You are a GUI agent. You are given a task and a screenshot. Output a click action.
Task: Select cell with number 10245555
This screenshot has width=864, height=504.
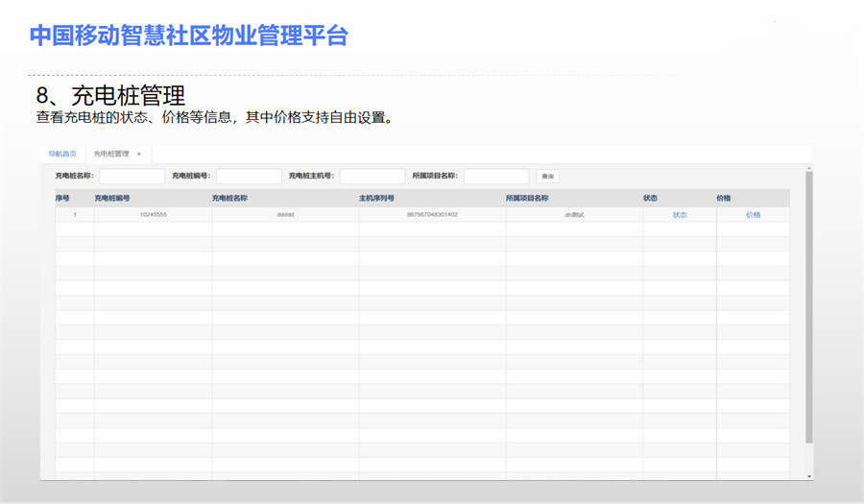154,215
